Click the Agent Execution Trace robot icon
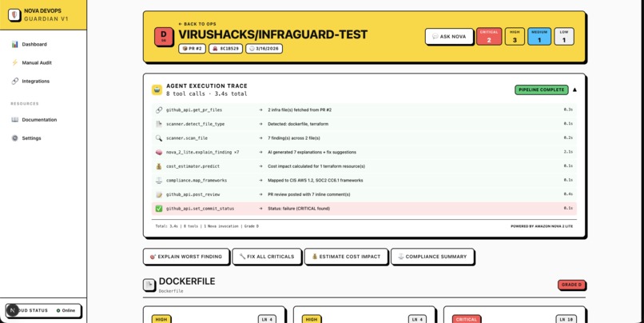The image size is (644, 323). 157,90
